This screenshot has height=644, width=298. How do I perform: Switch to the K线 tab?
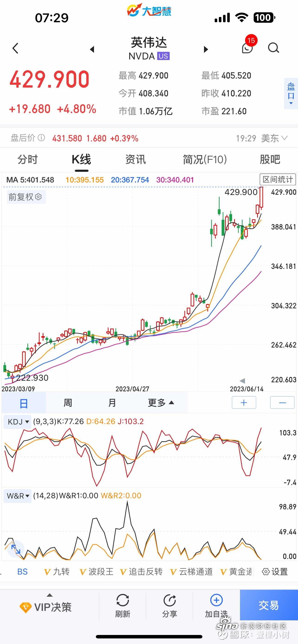point(81,159)
